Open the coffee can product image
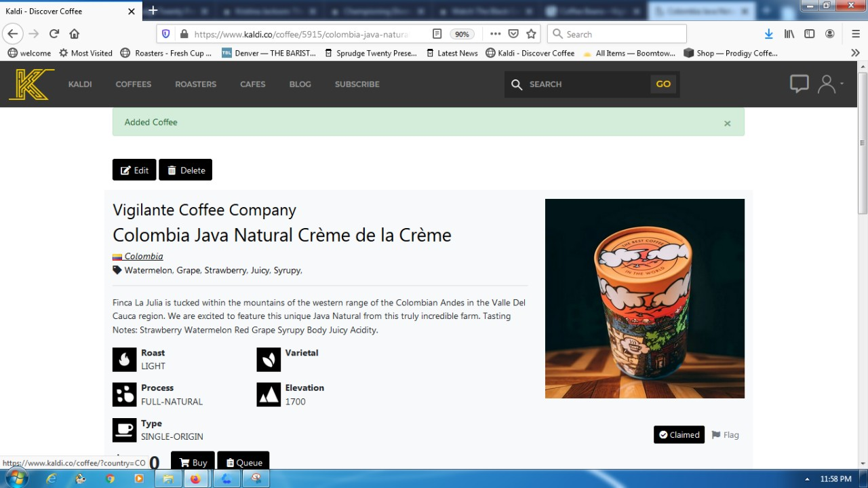This screenshot has width=868, height=488. [x=645, y=299]
